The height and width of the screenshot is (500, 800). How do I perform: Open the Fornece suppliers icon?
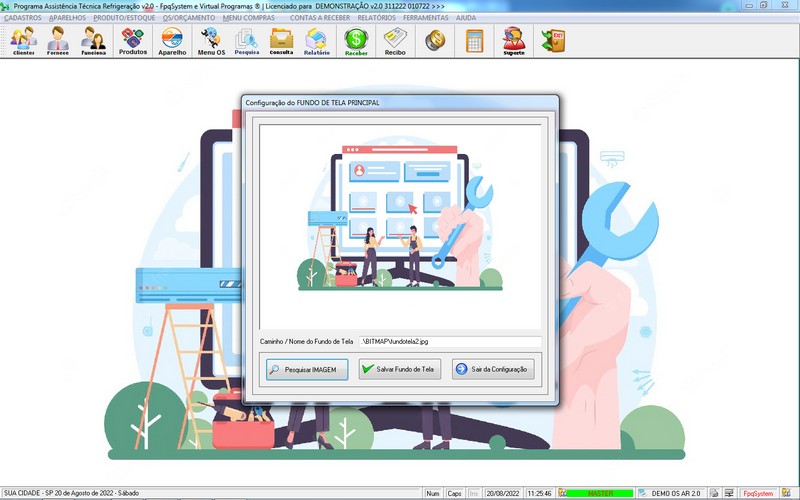(x=58, y=41)
